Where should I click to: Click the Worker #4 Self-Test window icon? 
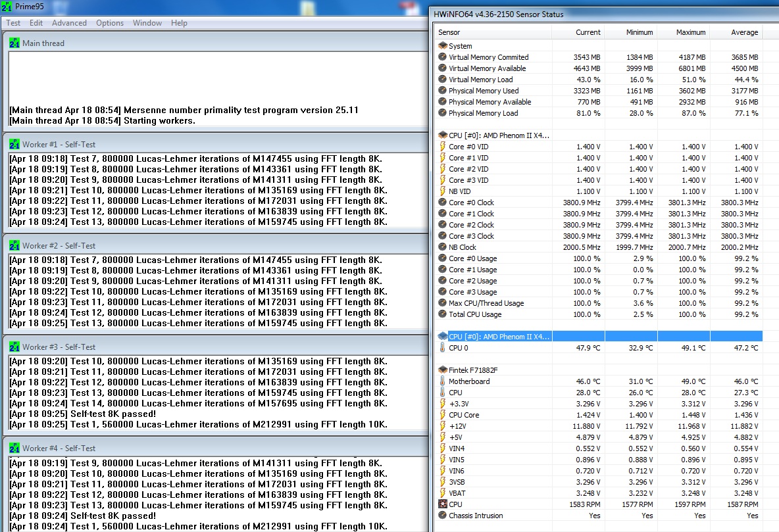[x=14, y=448]
